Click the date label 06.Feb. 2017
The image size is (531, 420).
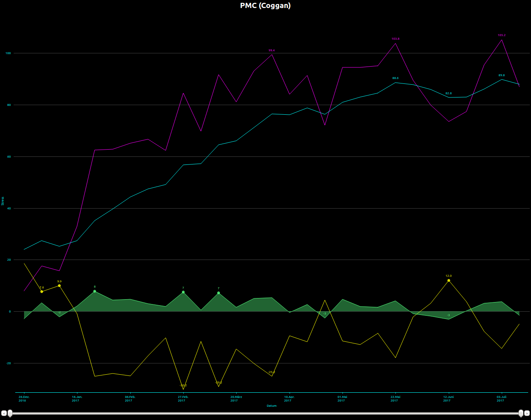click(130, 399)
